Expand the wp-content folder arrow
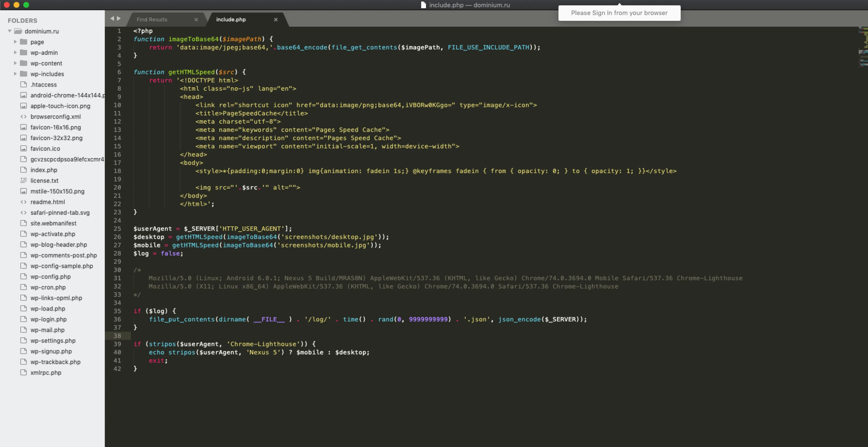The height and width of the screenshot is (447, 868). click(15, 63)
